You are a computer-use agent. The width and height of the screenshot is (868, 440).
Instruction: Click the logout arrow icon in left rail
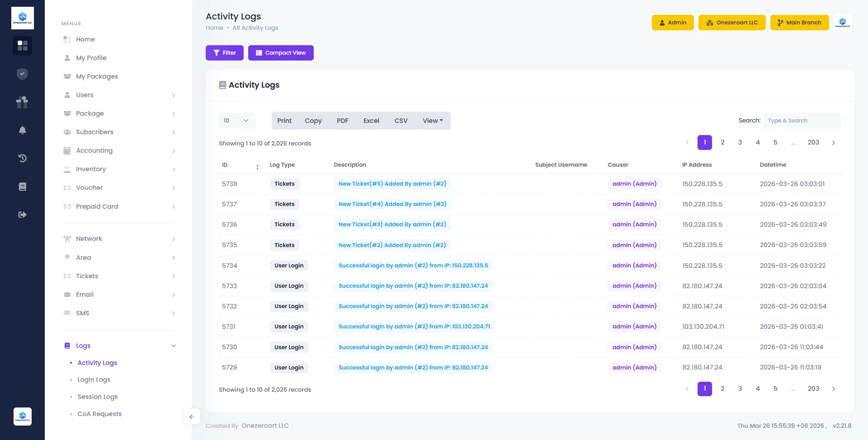22,215
